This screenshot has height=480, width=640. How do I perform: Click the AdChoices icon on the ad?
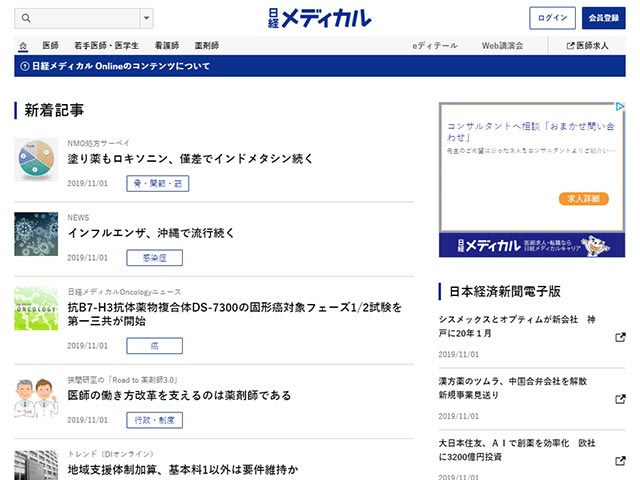tap(620, 107)
